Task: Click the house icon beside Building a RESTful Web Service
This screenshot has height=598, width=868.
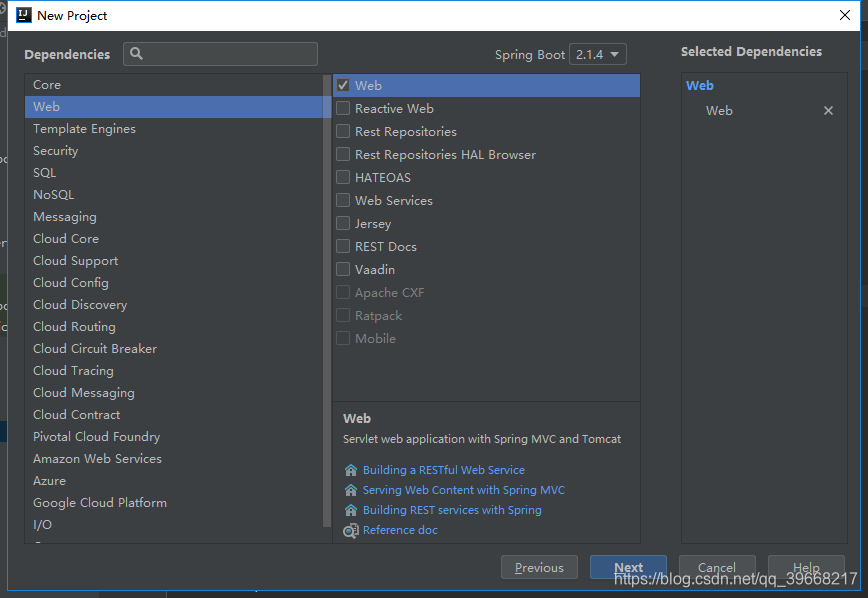Action: [351, 470]
